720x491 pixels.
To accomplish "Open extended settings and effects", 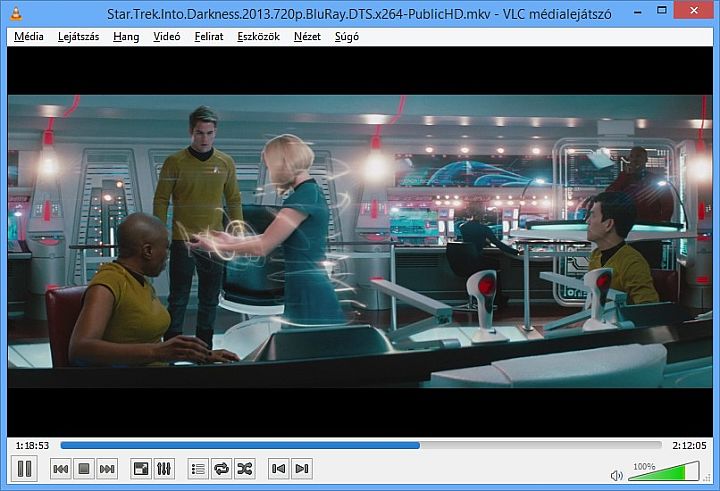I will (164, 468).
